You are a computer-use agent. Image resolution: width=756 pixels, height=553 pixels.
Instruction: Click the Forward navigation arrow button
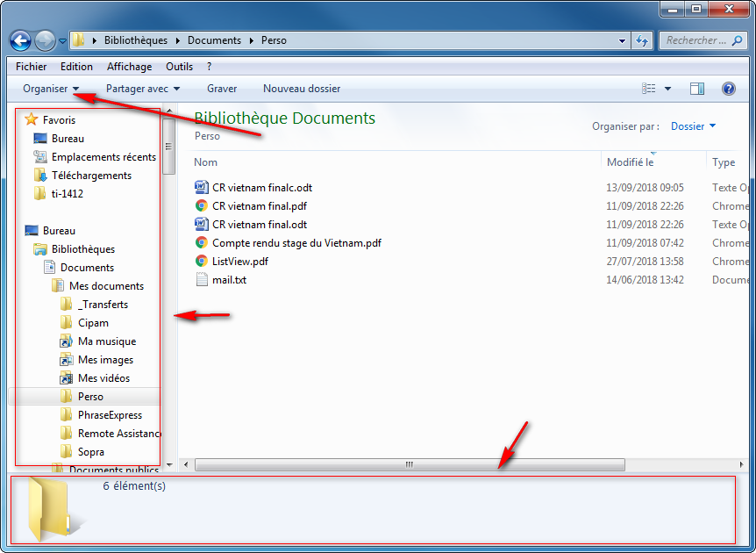tap(45, 40)
